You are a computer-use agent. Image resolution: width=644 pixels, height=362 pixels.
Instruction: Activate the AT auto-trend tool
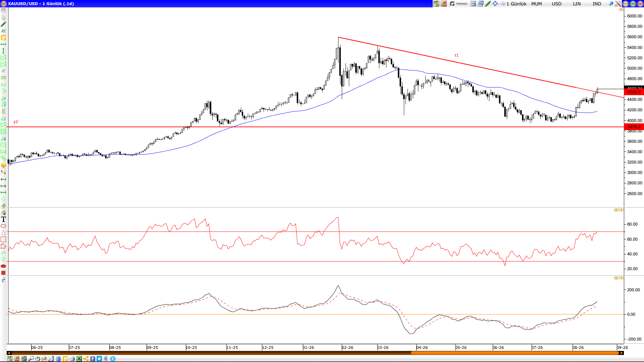tap(4, 31)
